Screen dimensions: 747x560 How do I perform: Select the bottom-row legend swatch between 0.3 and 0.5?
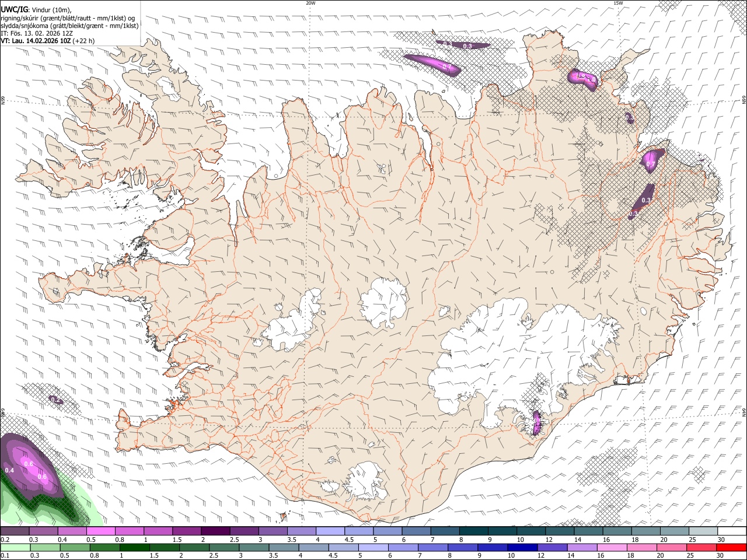tap(45, 547)
